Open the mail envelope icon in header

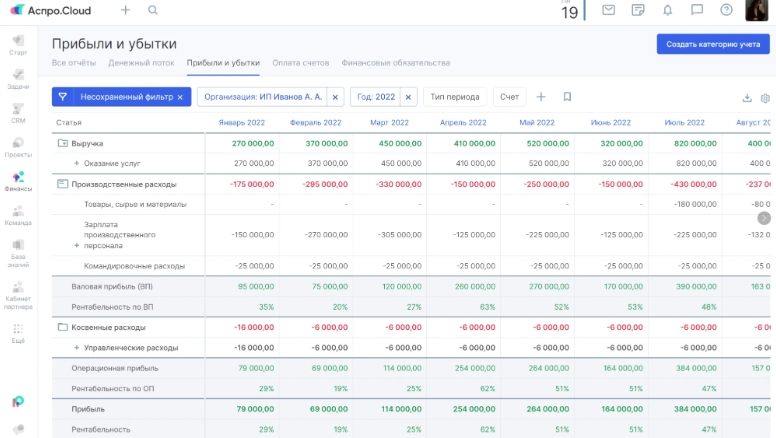pyautogui.click(x=608, y=10)
